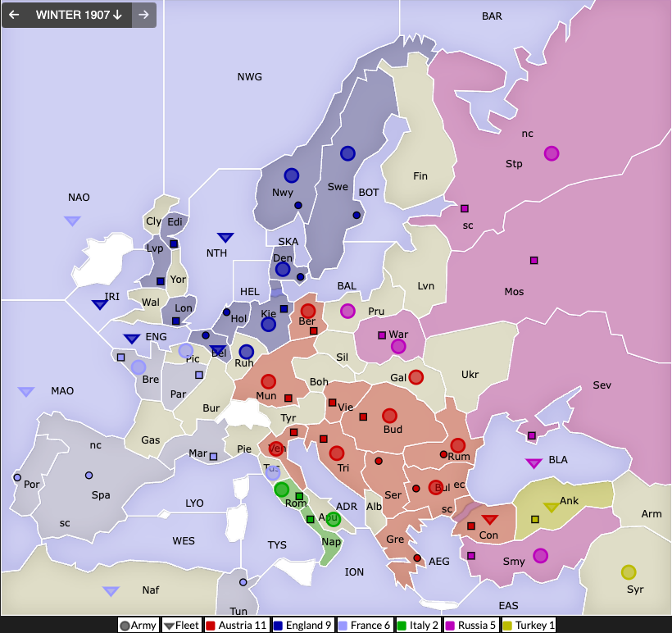Viewport: 672px width, 633px height.
Task: Click the Paris supply center square
Action: click(x=199, y=376)
